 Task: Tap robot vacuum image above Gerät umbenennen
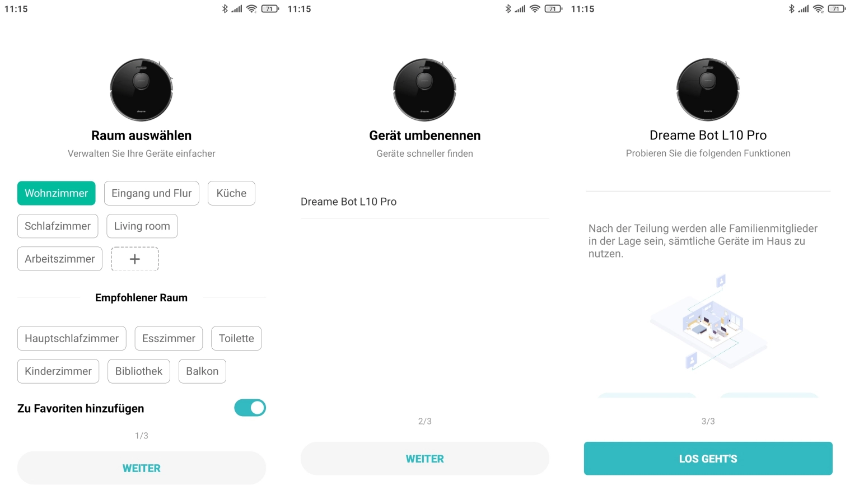pyautogui.click(x=424, y=90)
